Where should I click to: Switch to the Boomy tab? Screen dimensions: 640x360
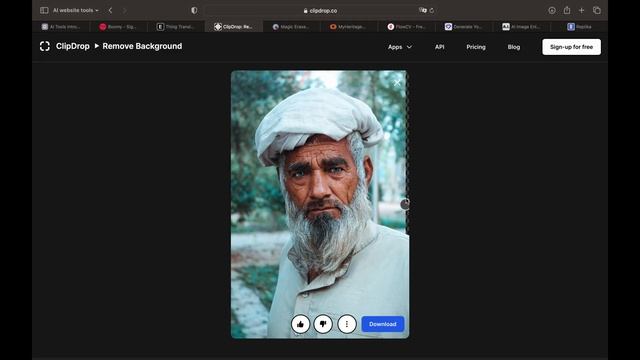pos(118,27)
